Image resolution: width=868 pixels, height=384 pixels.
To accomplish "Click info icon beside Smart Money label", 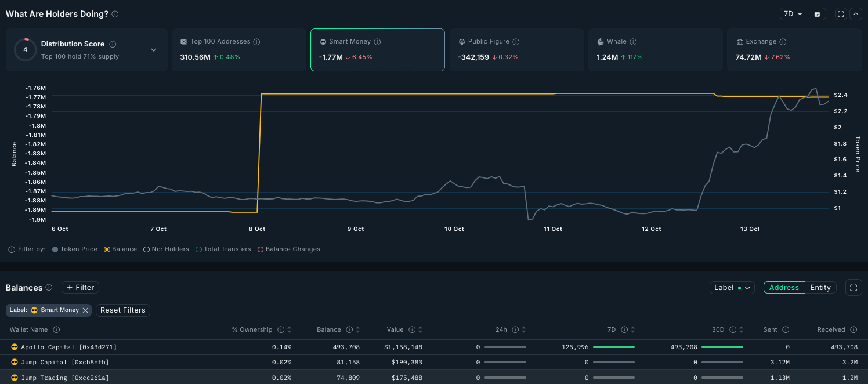I will click(x=377, y=42).
